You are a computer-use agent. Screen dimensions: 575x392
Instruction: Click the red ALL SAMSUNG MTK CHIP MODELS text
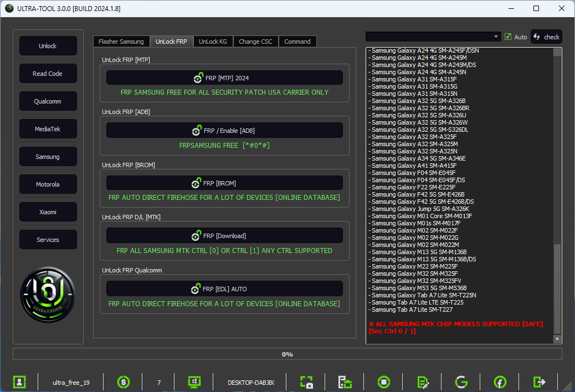tap(456, 327)
